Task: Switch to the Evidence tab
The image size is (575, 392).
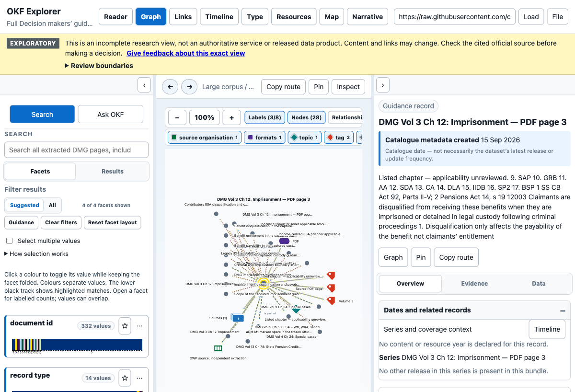Action: click(x=474, y=284)
